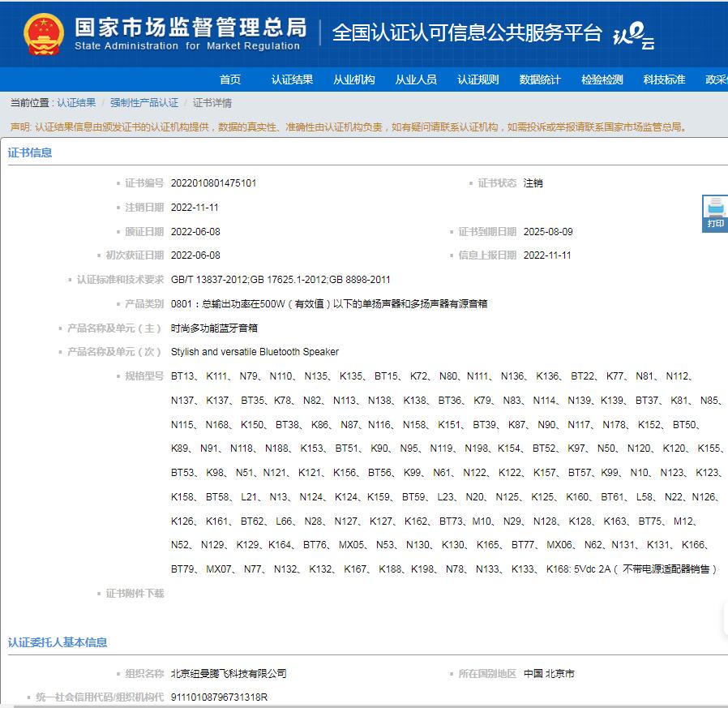Click the 初次获证日期 value 2022-06-08
Screen dimensions: 728x708
tap(195, 255)
